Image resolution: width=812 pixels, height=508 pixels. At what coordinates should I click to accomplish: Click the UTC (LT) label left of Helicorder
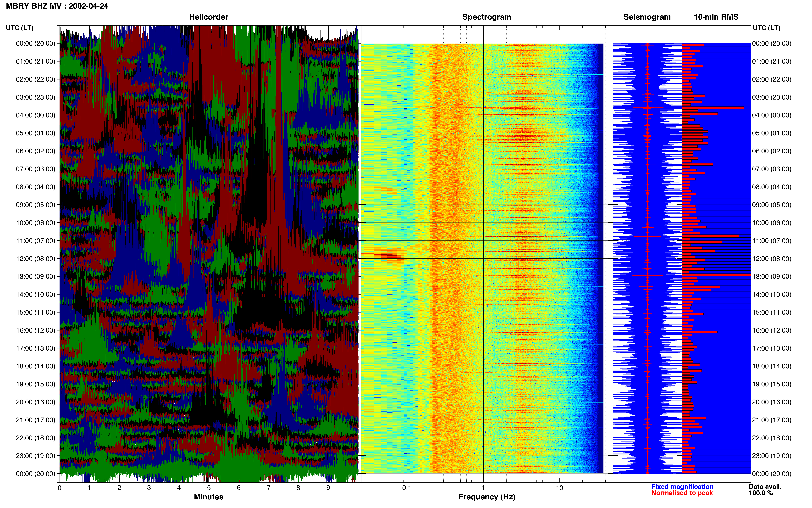pos(19,28)
